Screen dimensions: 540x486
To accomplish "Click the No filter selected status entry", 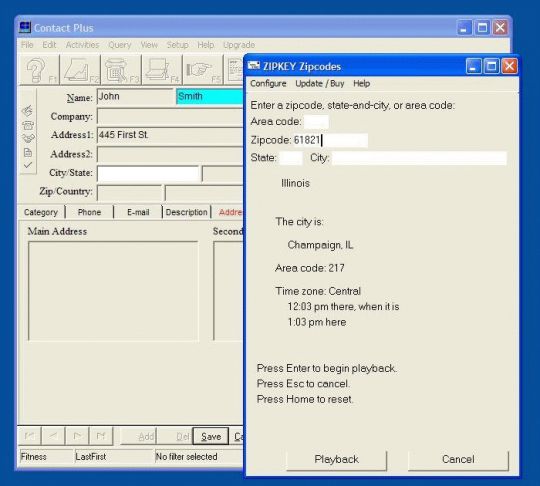I will [x=199, y=457].
